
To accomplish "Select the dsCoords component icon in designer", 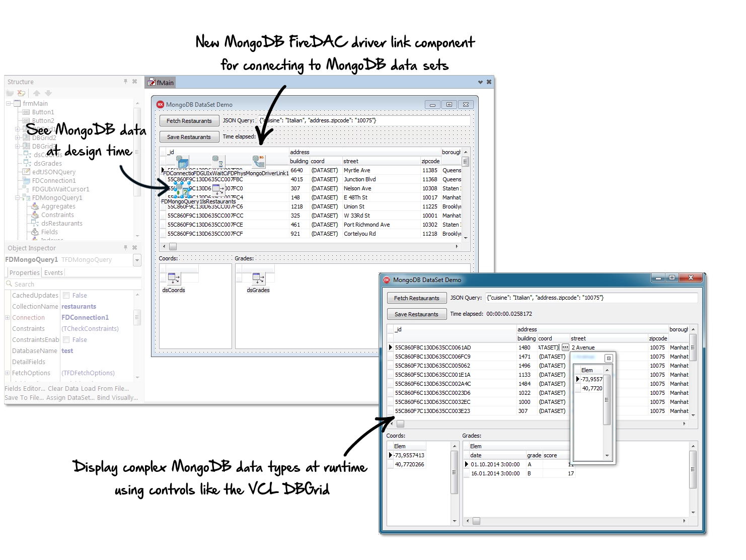I will [x=174, y=278].
